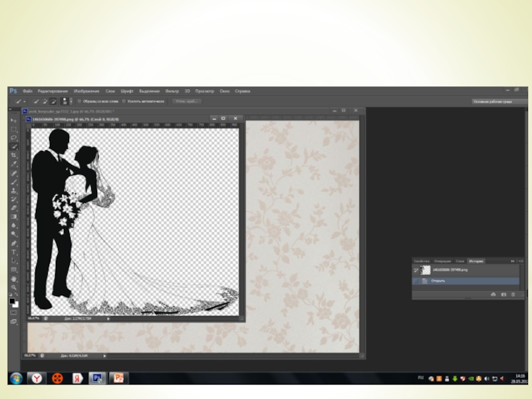This screenshot has height=399, width=532.
Task: Toggle 'Усилить автоматически' checkbox
Action: tap(122, 101)
